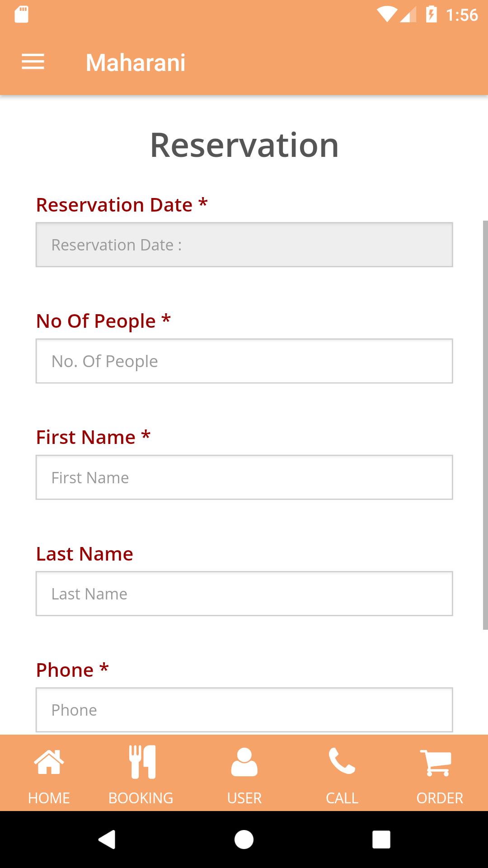Tap the Android recent apps square
The width and height of the screenshot is (488, 868).
(381, 840)
